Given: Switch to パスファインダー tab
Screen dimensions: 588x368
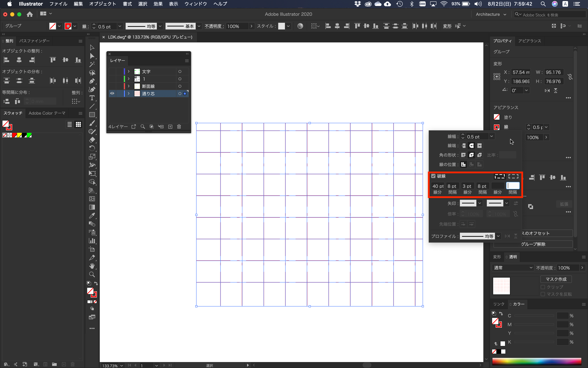Looking at the screenshot, I should [x=34, y=41].
